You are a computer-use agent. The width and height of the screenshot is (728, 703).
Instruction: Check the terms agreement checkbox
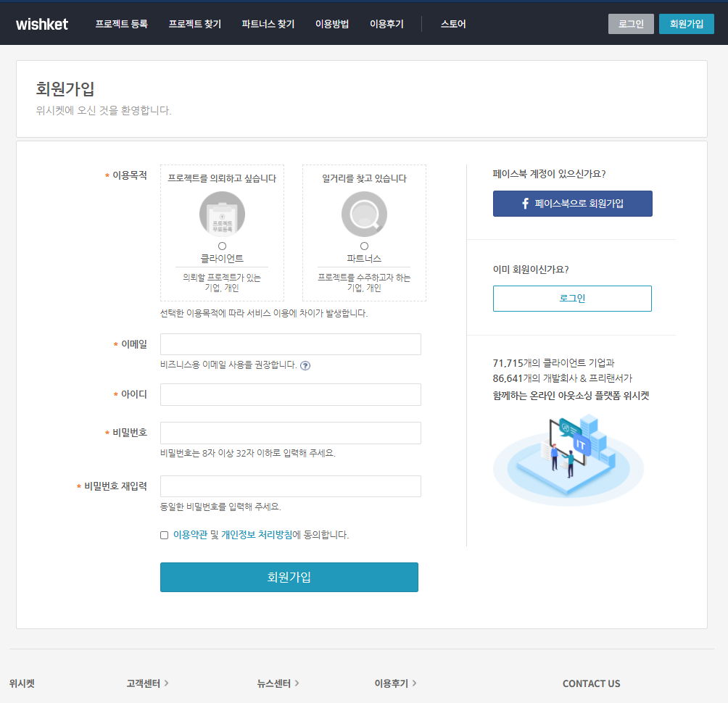pyautogui.click(x=165, y=535)
